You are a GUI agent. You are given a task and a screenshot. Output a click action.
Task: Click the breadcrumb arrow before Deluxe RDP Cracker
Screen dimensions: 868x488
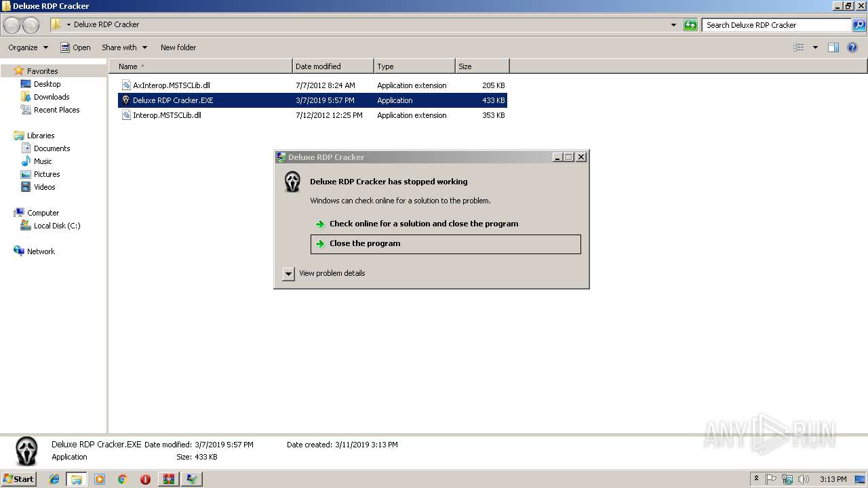(68, 25)
